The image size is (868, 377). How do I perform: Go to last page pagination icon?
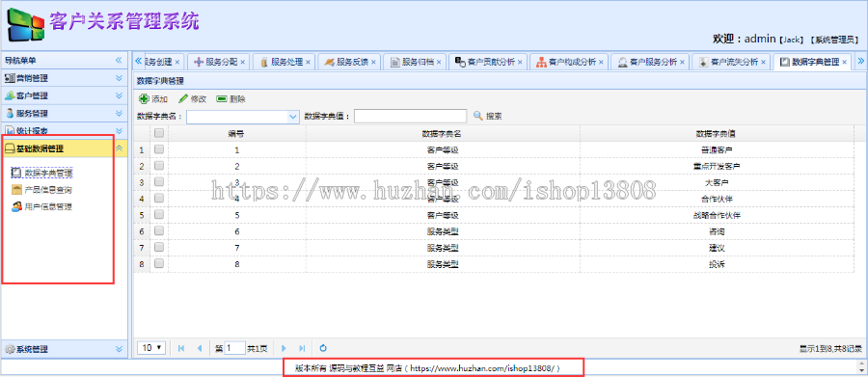(302, 348)
